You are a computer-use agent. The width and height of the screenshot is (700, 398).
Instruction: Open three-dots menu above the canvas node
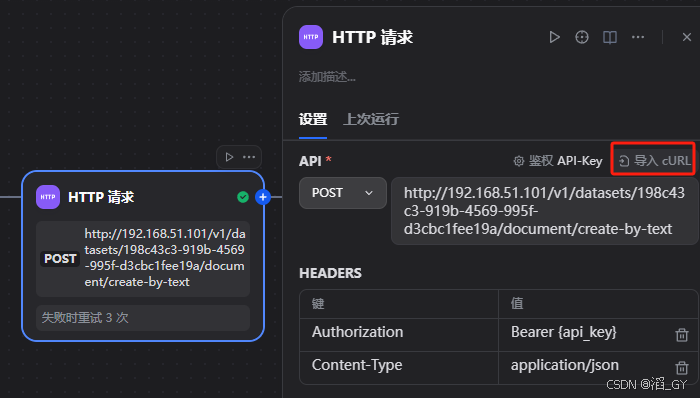(249, 157)
